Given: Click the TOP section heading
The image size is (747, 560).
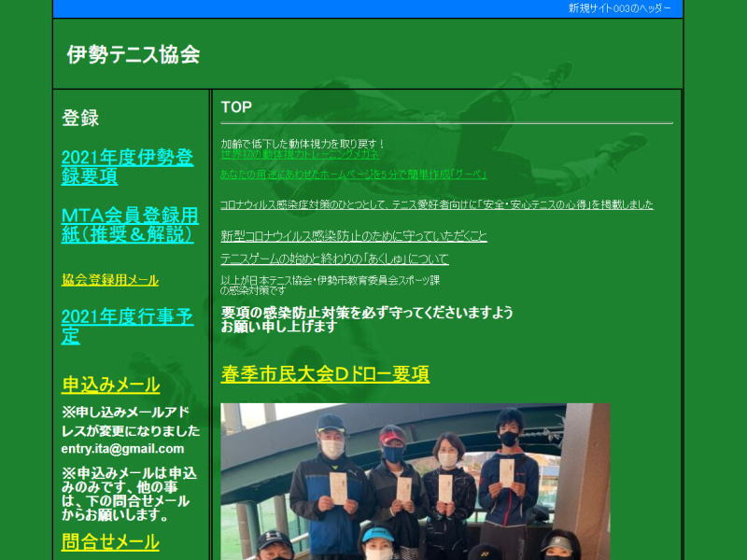Looking at the screenshot, I should point(236,107).
